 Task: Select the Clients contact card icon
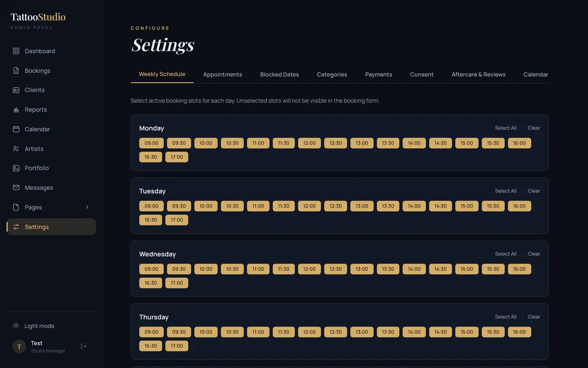tap(16, 90)
